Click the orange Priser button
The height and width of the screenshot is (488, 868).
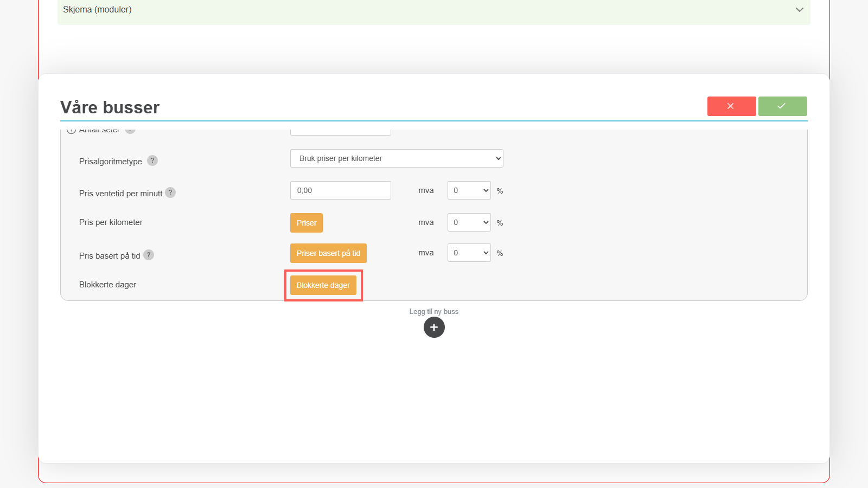tap(307, 223)
